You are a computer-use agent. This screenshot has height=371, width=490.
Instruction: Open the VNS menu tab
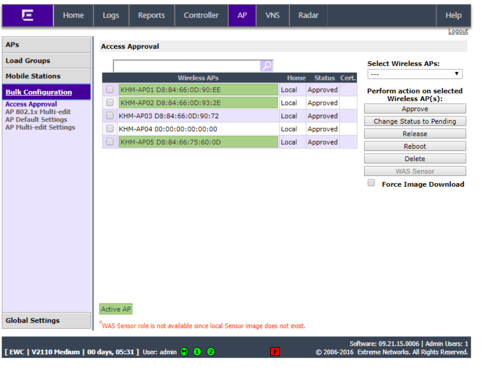tap(272, 15)
